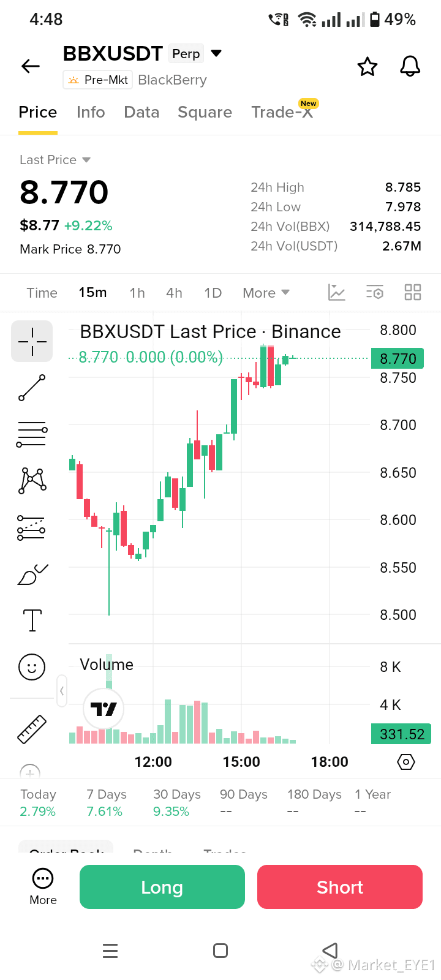Viewport: 441px width, 980px height.
Task: Click the 24h Low value 7.978
Action: point(403,207)
